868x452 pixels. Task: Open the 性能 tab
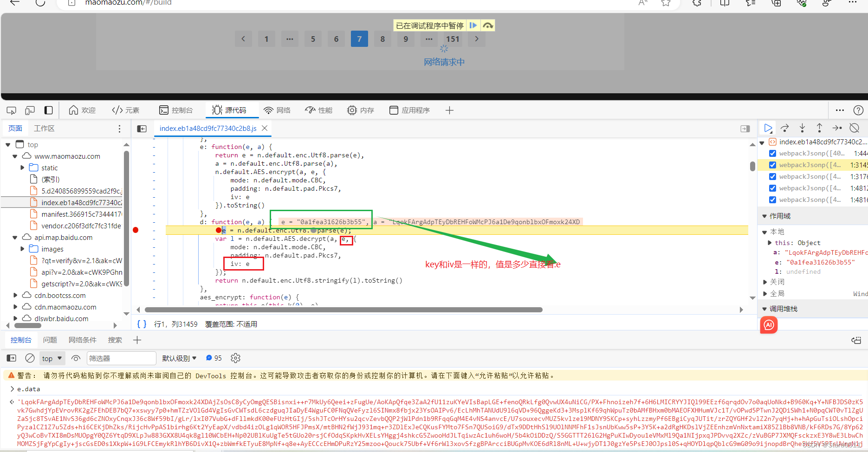tap(319, 110)
